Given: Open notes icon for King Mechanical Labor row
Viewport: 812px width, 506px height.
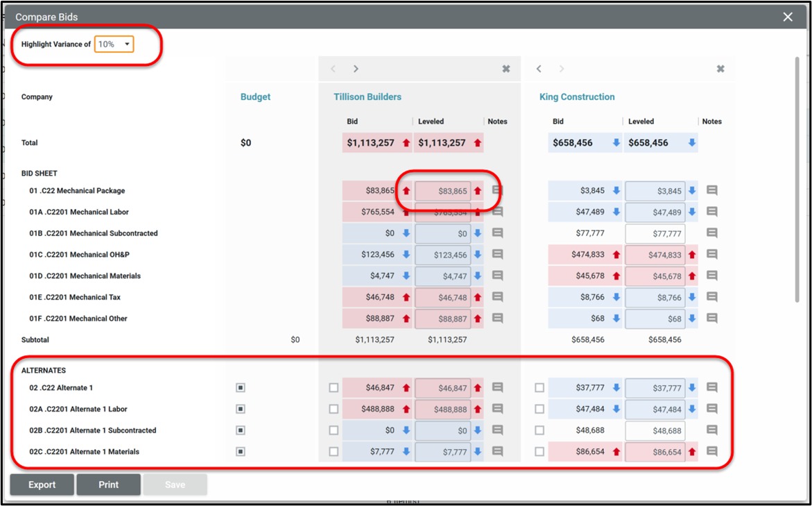Looking at the screenshot, I should 711,212.
